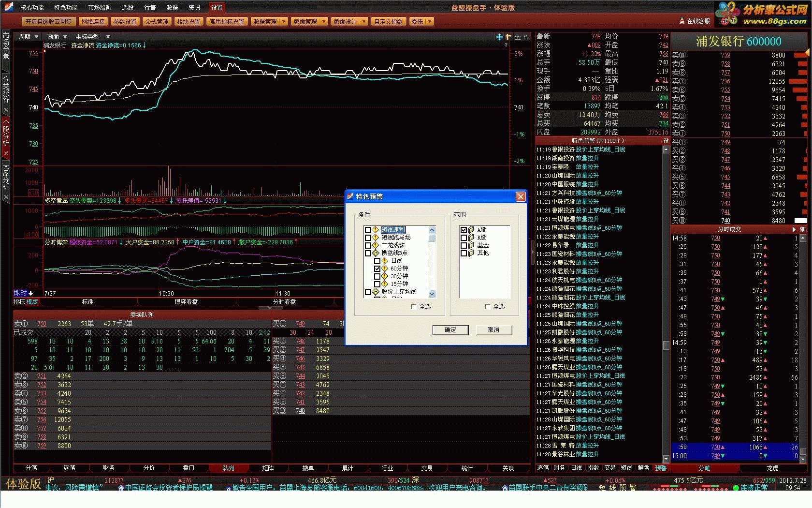Screen dimensions: 812x508
Task: Click the folder icon beside 其他
Action: coord(471,253)
